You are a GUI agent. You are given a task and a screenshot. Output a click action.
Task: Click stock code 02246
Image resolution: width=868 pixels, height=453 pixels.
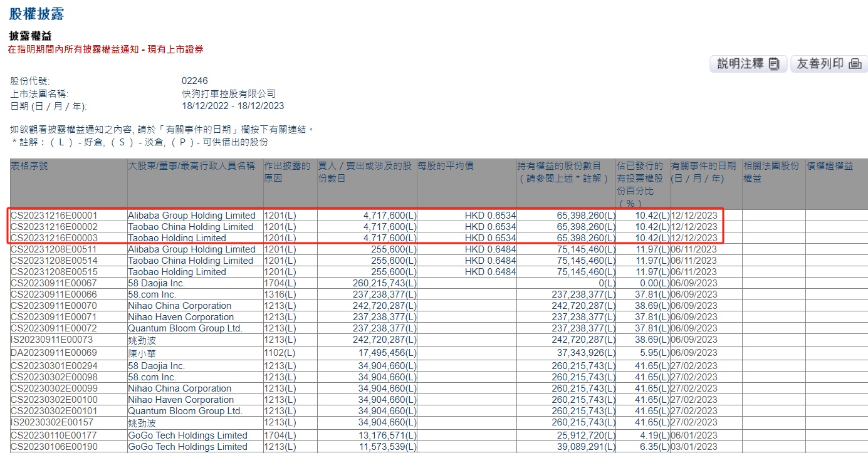[194, 81]
